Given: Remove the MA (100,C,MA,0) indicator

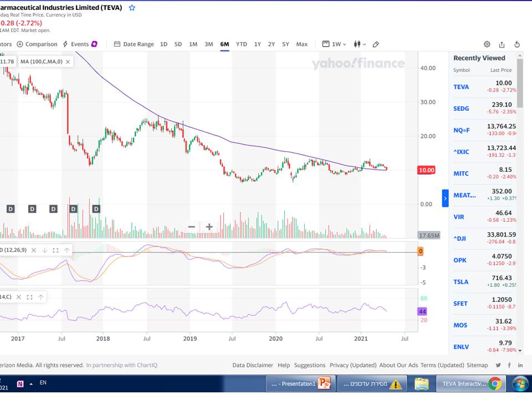Looking at the screenshot, I should click(68, 62).
